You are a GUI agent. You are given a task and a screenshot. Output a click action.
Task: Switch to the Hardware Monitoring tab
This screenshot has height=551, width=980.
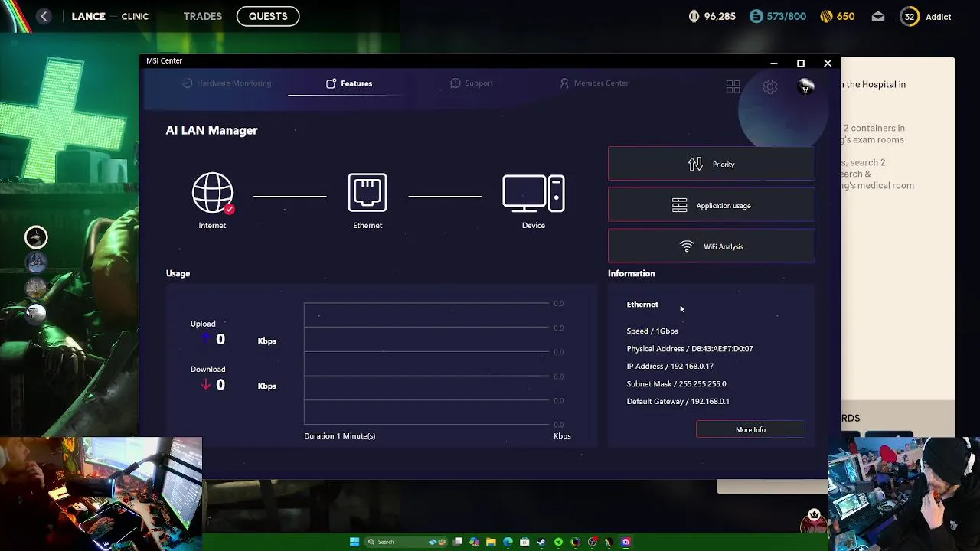pyautogui.click(x=227, y=83)
